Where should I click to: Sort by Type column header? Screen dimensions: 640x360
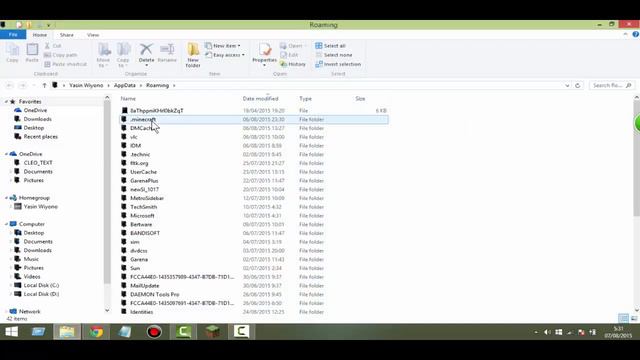(x=305, y=98)
